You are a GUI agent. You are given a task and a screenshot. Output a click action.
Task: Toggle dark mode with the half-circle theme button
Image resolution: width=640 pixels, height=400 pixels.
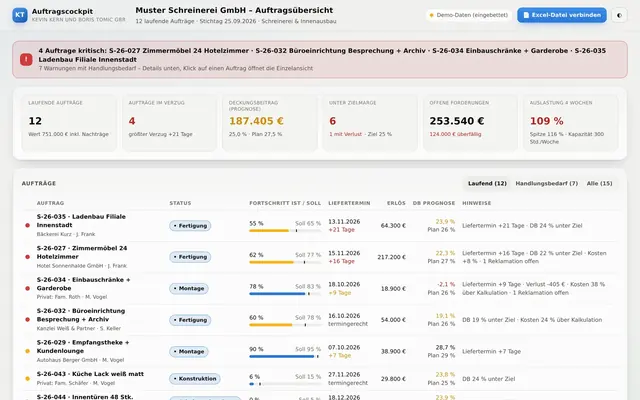[619, 15]
